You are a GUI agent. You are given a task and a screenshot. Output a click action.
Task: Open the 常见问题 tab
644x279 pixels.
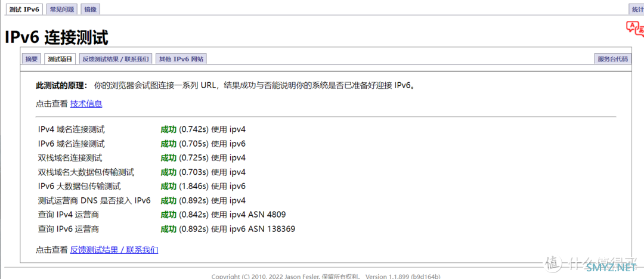pyautogui.click(x=61, y=10)
